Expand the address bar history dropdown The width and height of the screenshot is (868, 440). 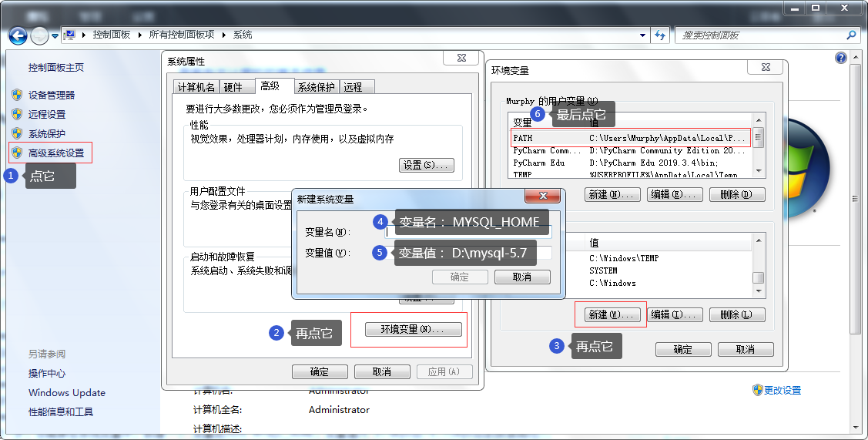pos(644,35)
